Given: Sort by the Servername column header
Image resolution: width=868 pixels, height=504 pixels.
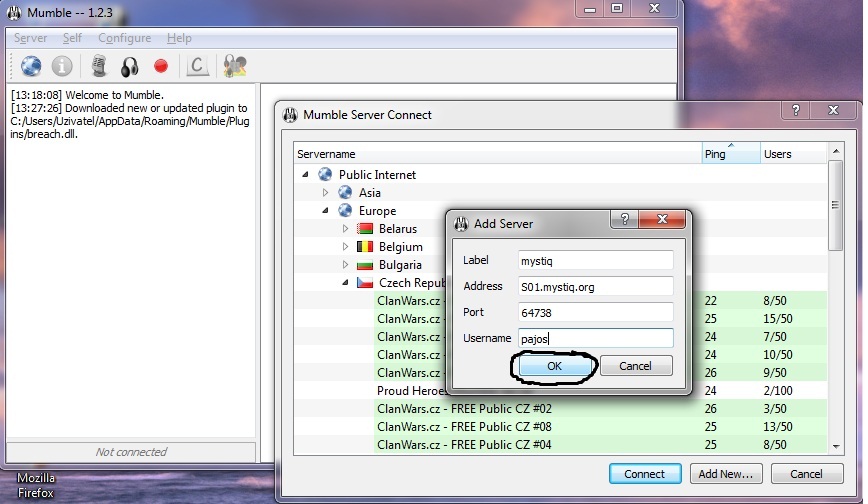Looking at the screenshot, I should 498,154.
